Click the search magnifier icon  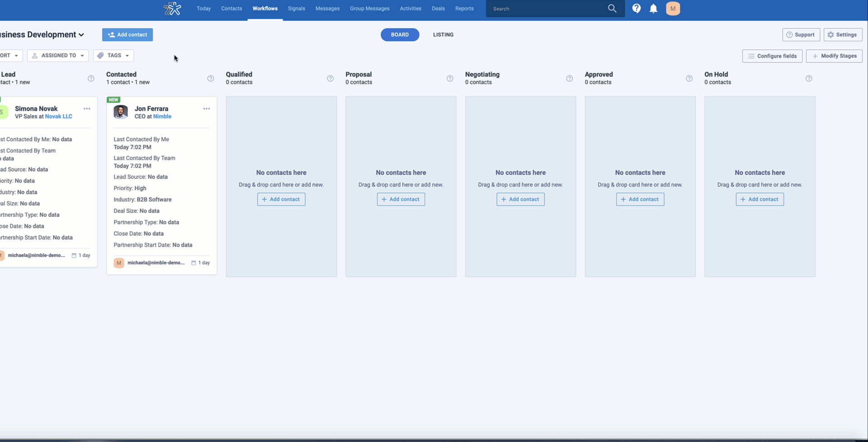coord(612,8)
